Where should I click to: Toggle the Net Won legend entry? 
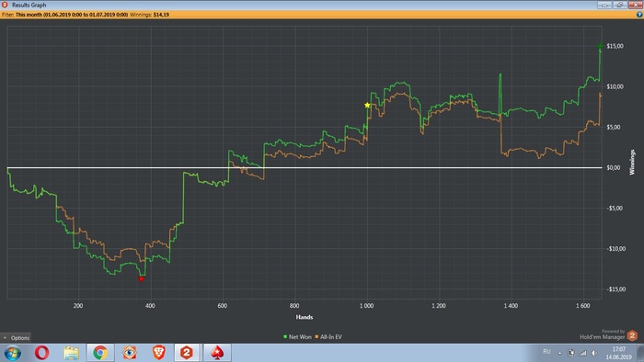click(297, 337)
